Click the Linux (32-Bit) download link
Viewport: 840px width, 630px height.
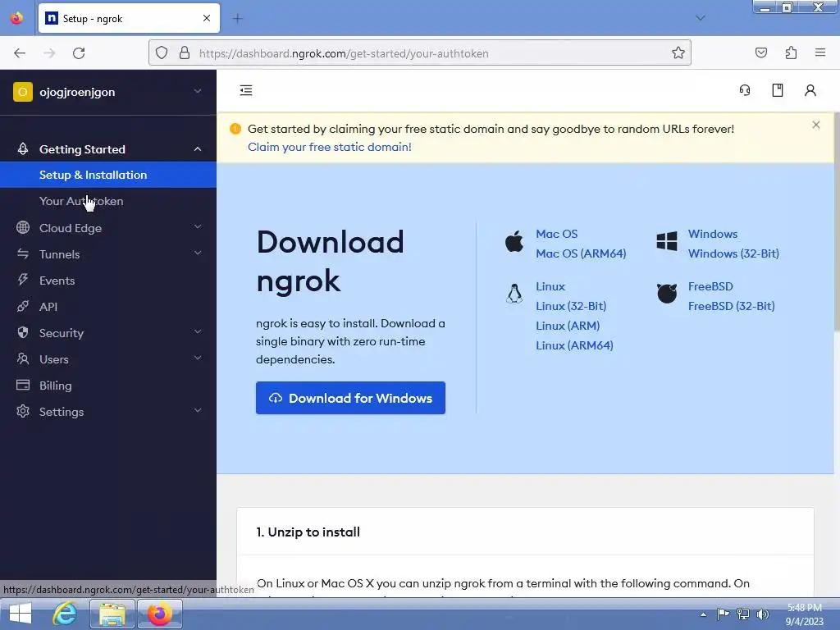pyautogui.click(x=571, y=306)
